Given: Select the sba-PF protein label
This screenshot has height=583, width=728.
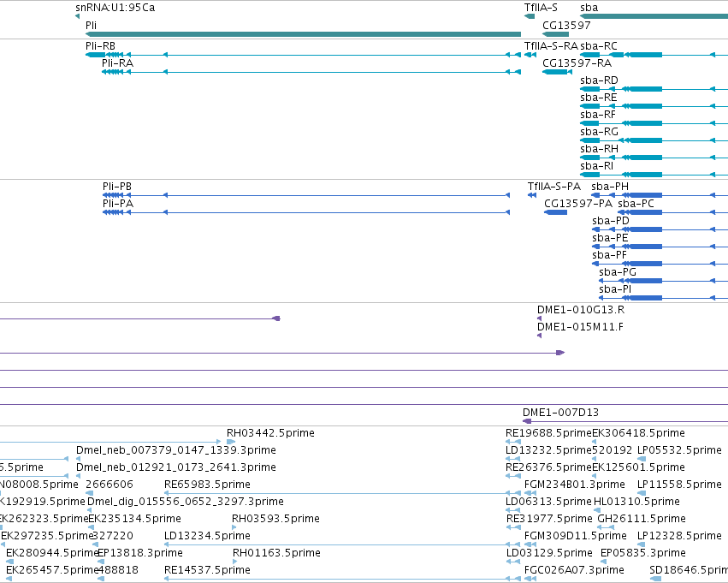Looking at the screenshot, I should [610, 255].
